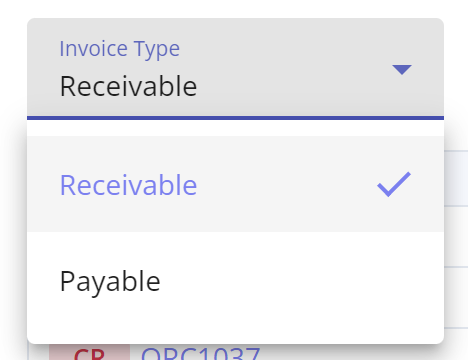
Task: Click the blank area beside the Payable text
Action: tap(300, 281)
